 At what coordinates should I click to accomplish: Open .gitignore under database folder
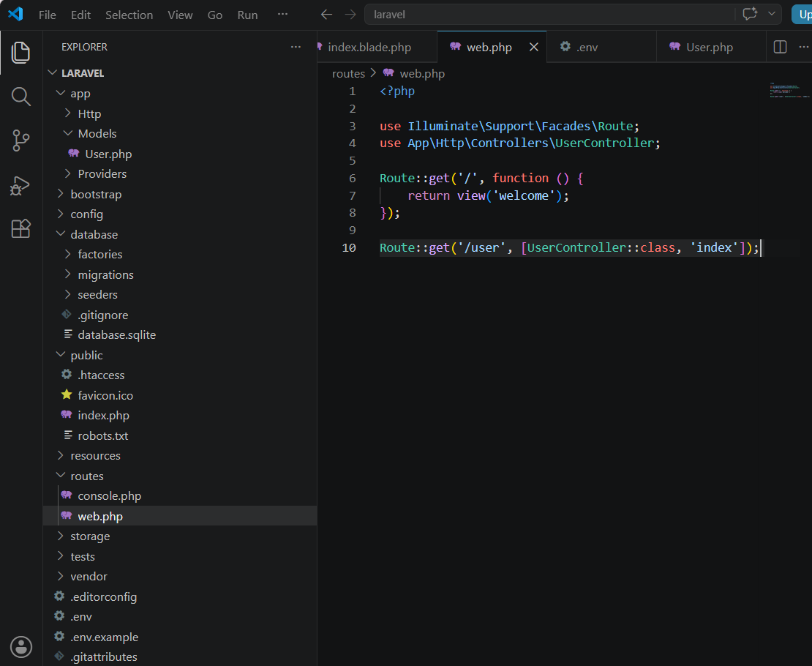[180, 315]
